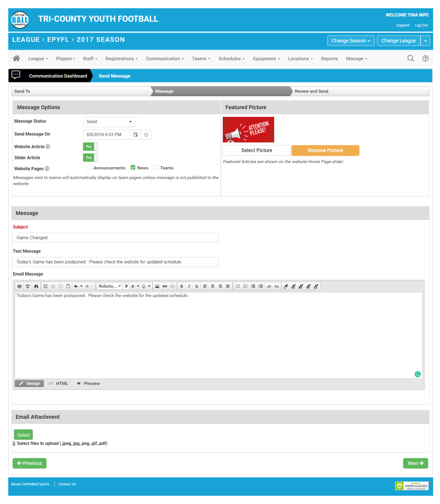
Task: Check the Teams website page checkbox
Action: coord(156,167)
